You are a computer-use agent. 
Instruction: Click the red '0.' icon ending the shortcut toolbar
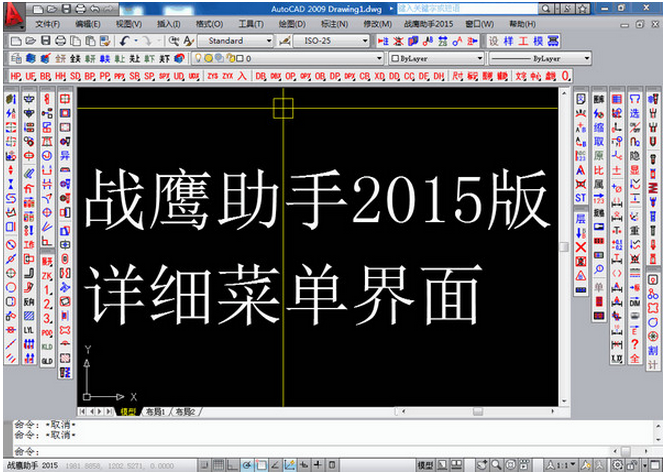[x=566, y=76]
